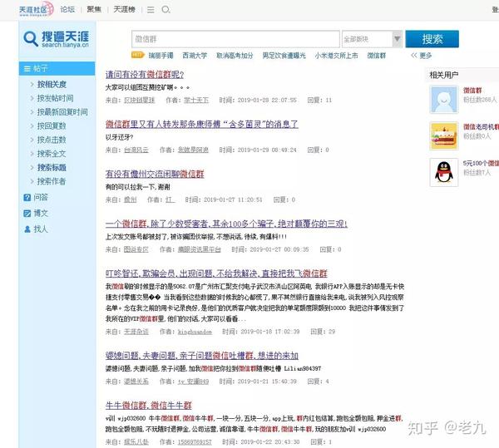The width and height of the screenshot is (499, 448).
Task: Open the cake avatar of 微信老司机群
Action: coord(444,135)
